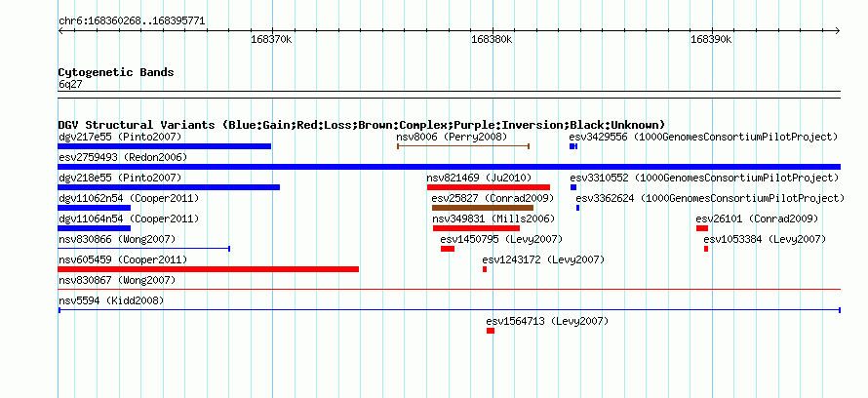
Task: Click the 168390k ruler label
Action: [x=711, y=39]
